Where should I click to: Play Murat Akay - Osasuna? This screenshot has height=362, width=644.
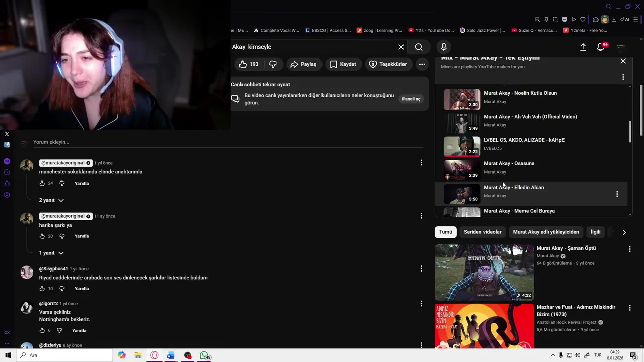click(x=509, y=164)
